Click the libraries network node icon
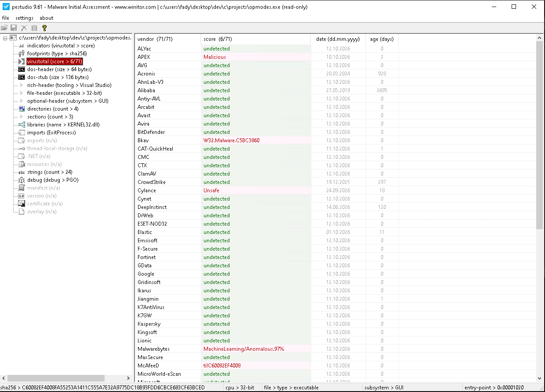Viewport: 545px width, 392px height. pos(22,125)
